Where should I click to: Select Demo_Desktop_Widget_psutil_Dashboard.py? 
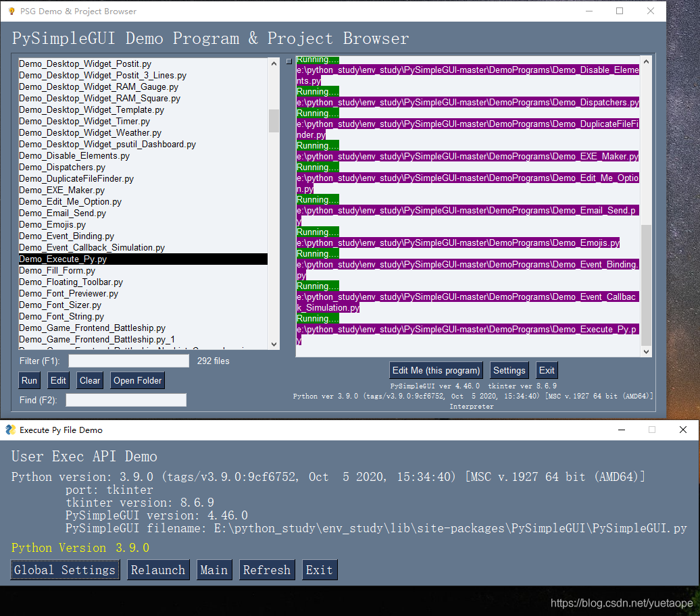[x=143, y=144]
